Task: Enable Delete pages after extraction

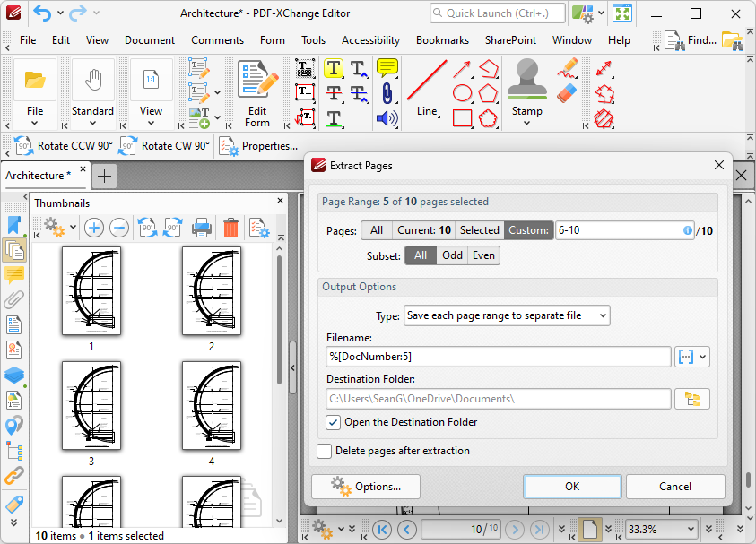Action: coord(325,451)
